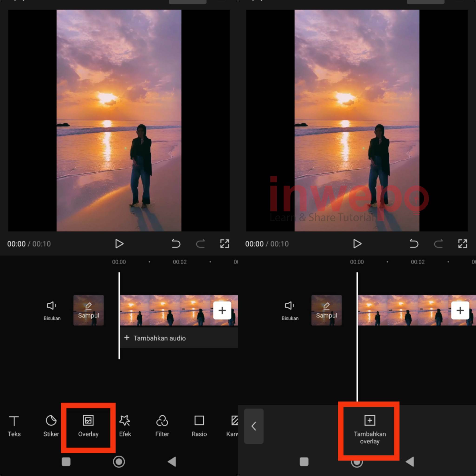Open the Stiker tool
476x476 pixels.
pyautogui.click(x=51, y=426)
